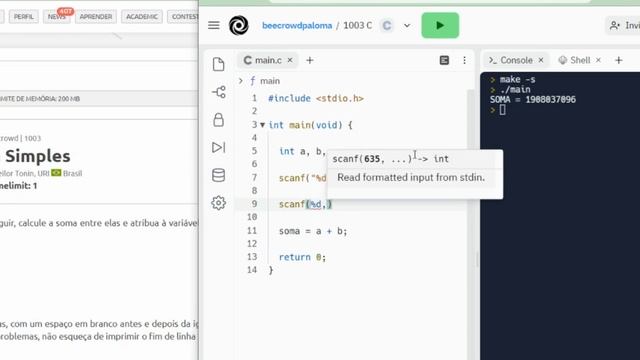Collapse the int main code fold arrow

point(262,125)
